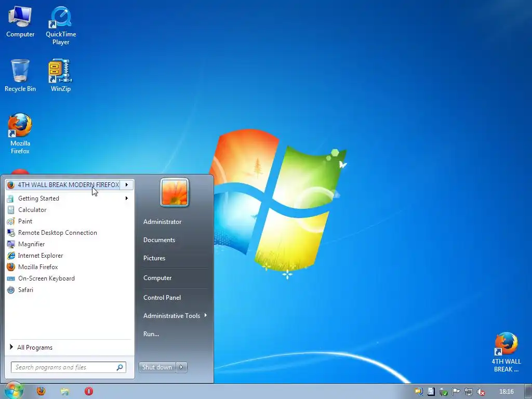
Task: Open Computer from Start menu right pane
Action: click(x=157, y=278)
